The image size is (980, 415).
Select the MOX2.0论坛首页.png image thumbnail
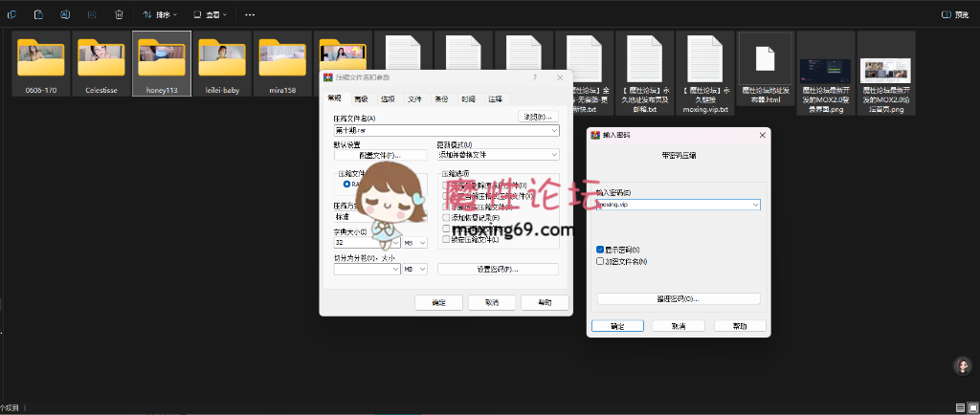885,73
